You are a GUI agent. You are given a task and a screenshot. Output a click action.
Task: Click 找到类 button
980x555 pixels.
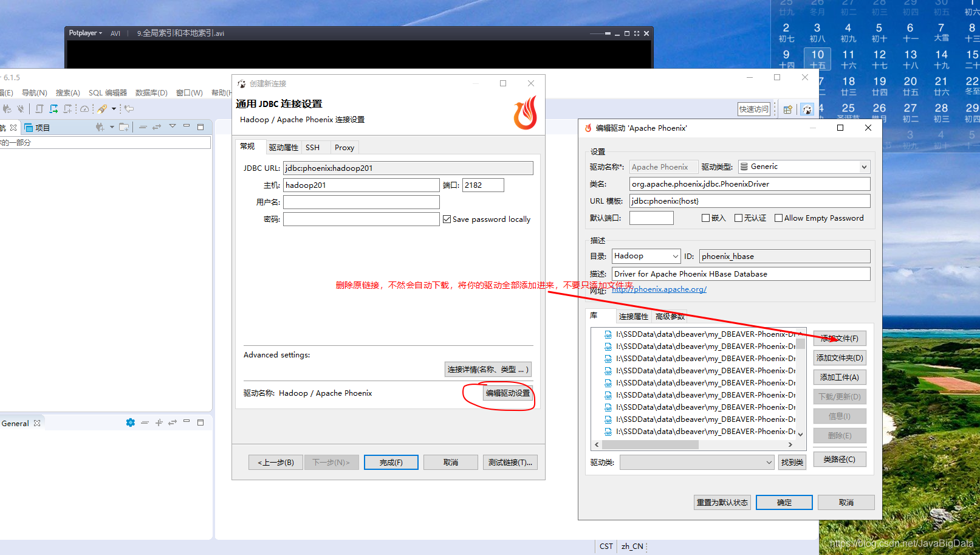(792, 463)
